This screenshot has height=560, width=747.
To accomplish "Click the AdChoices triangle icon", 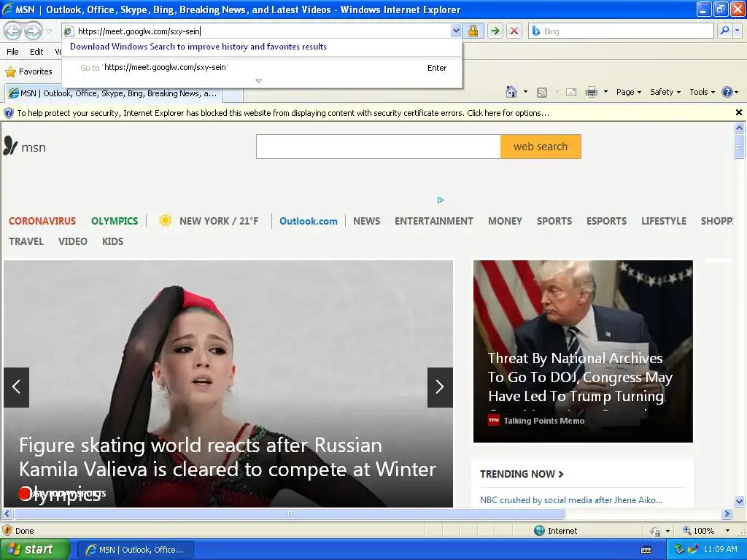I will [x=441, y=200].
